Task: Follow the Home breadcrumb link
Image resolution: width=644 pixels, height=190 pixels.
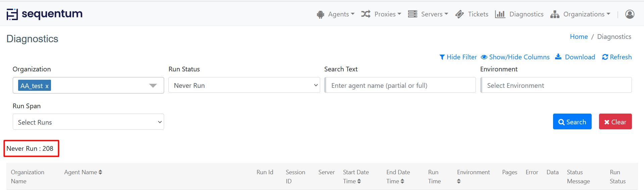Action: (x=579, y=37)
